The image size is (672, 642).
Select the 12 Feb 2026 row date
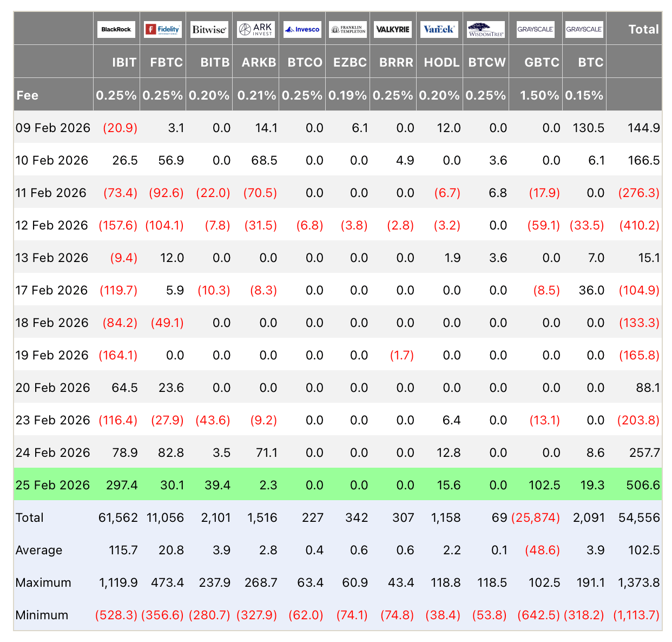[x=52, y=225]
